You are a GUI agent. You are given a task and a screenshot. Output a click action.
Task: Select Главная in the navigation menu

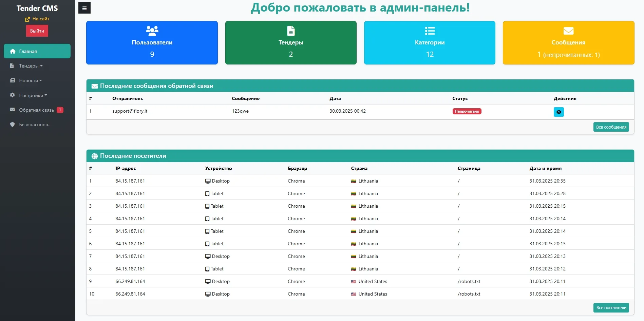coord(27,51)
